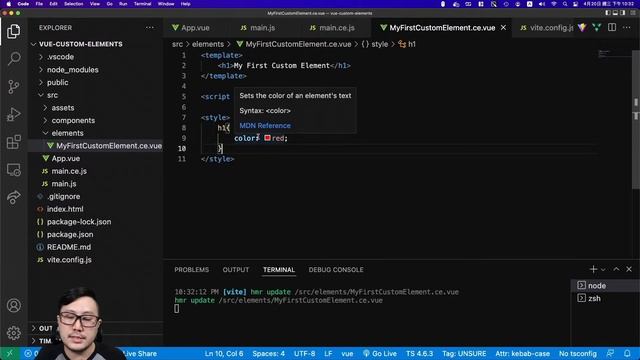Open the terminal launch profile dropdown arrow
The height and width of the screenshot is (360, 640).
(x=603, y=270)
